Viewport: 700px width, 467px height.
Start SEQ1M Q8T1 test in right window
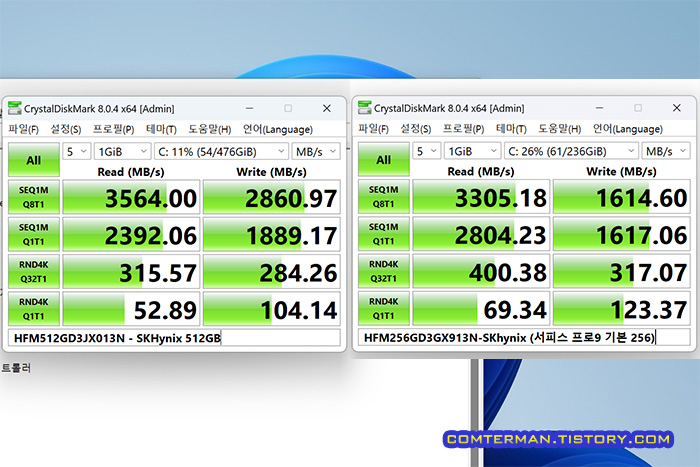click(x=384, y=197)
